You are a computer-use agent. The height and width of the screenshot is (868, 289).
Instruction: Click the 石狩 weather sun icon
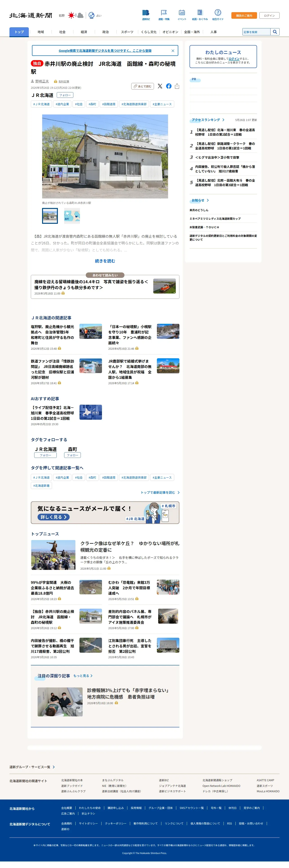pos(71,15)
